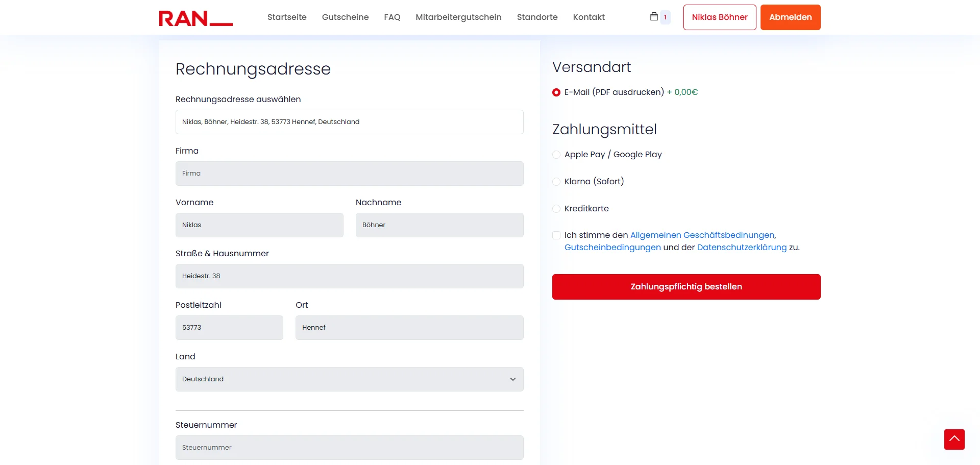Select Apple Pay / Google Play payment
This screenshot has width=980, height=465.
click(556, 155)
